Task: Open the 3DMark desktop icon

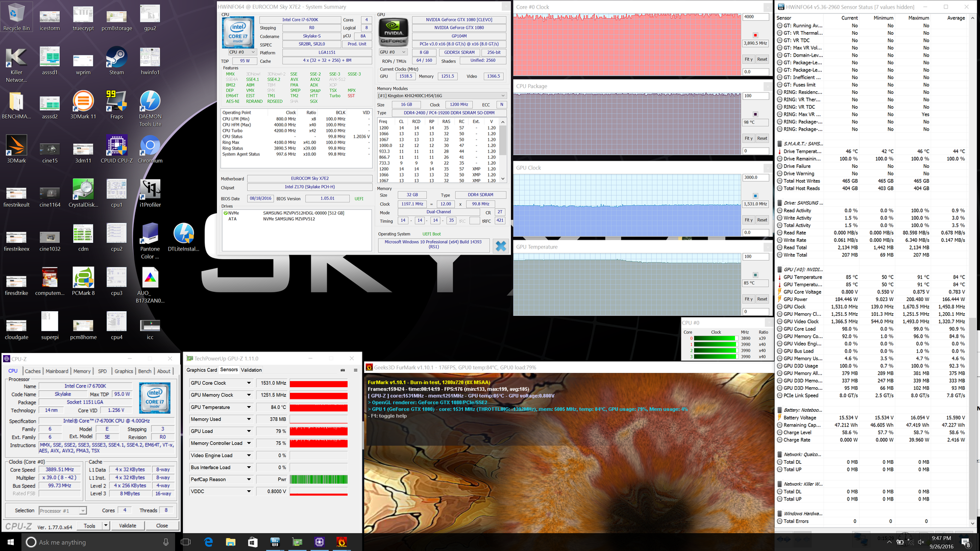Action: 16,149
